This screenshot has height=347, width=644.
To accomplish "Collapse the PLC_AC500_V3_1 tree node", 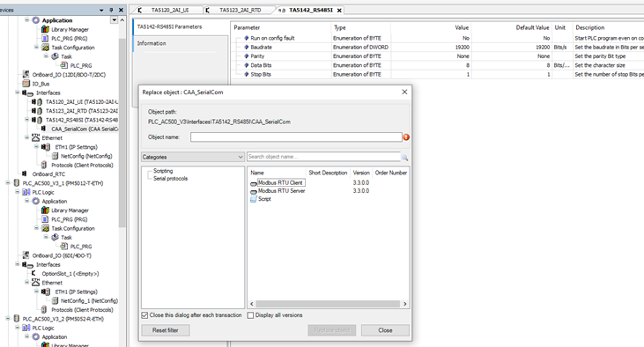I will tap(8, 183).
